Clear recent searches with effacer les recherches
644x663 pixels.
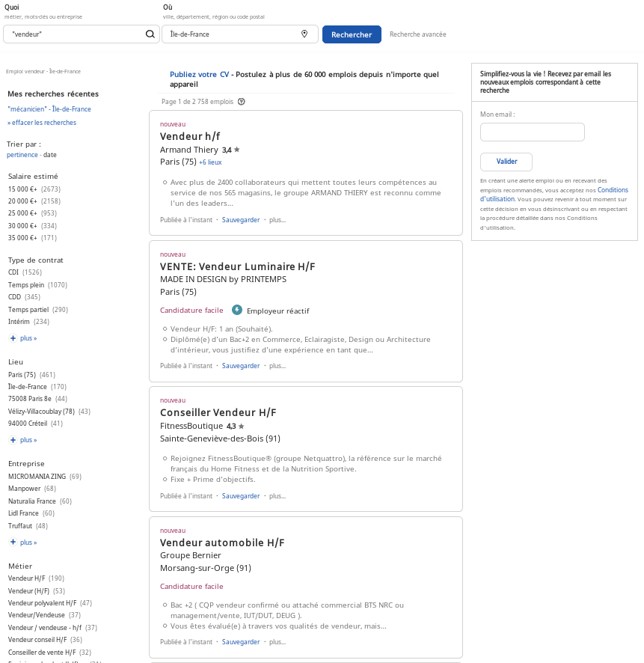click(42, 123)
